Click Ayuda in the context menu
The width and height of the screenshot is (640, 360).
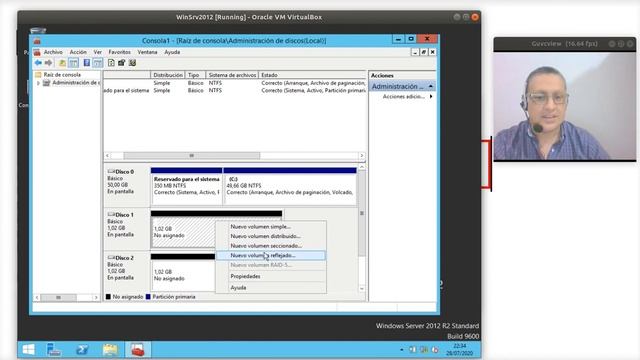pos(271,287)
